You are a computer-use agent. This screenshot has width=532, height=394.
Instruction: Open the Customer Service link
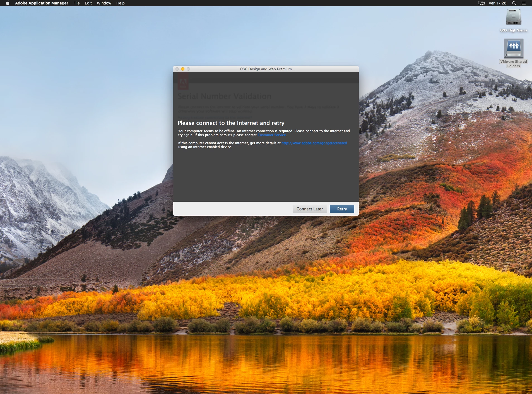[x=272, y=135]
